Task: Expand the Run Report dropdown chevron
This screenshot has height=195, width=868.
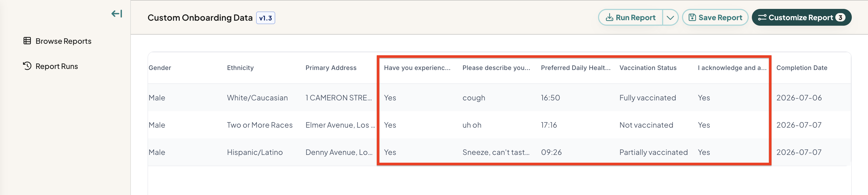Action: click(x=670, y=18)
